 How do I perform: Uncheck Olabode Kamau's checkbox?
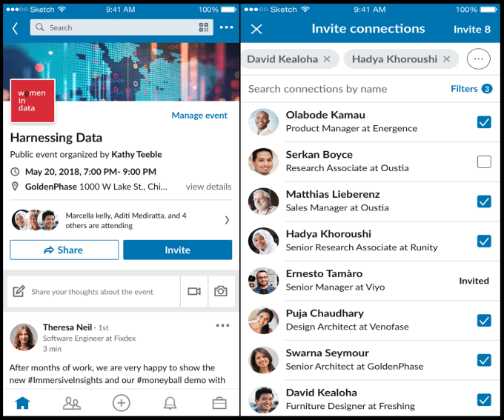click(484, 122)
